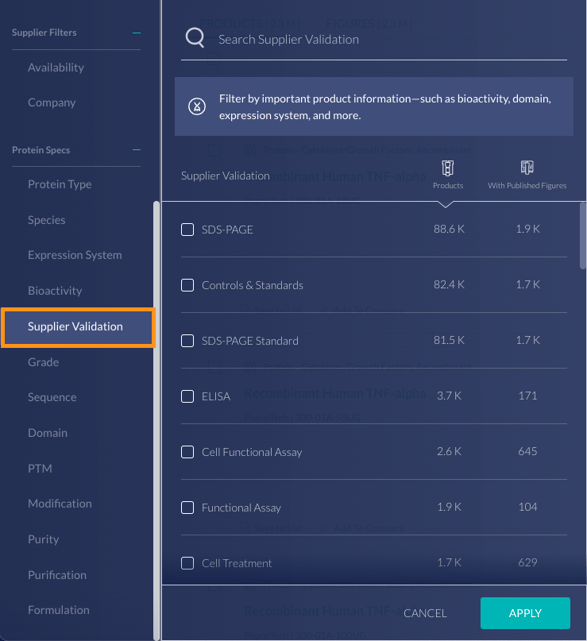Select the Controls & Standards checkbox

188,285
